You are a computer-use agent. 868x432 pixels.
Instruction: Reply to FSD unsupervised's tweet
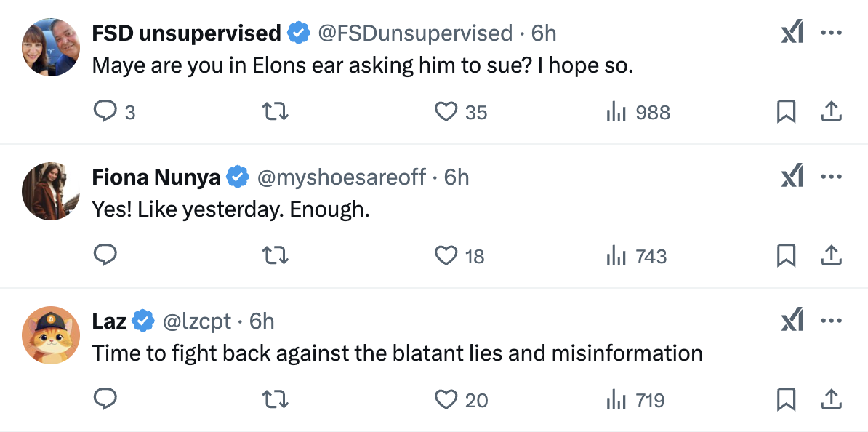[106, 112]
